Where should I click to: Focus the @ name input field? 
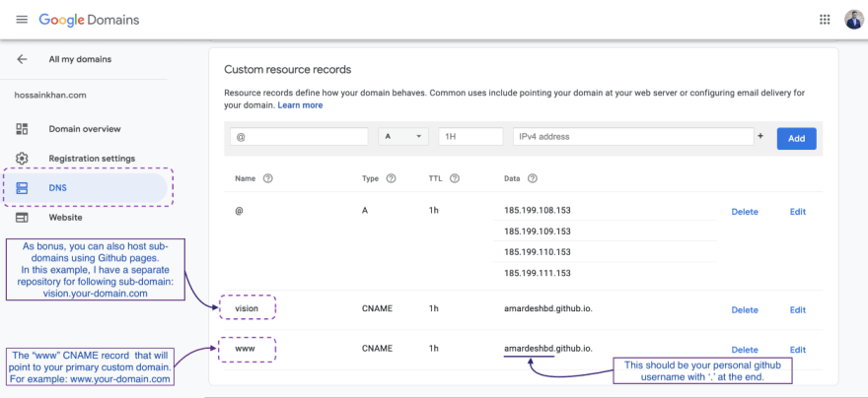point(299,137)
